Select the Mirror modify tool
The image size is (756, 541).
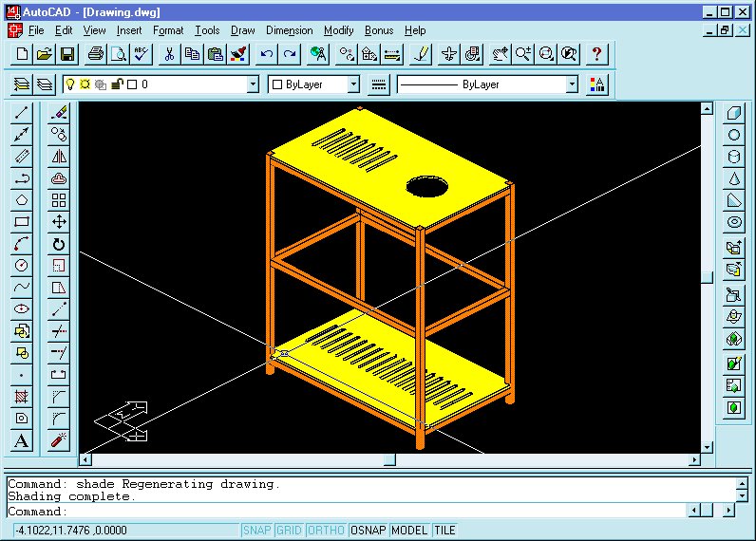59,157
